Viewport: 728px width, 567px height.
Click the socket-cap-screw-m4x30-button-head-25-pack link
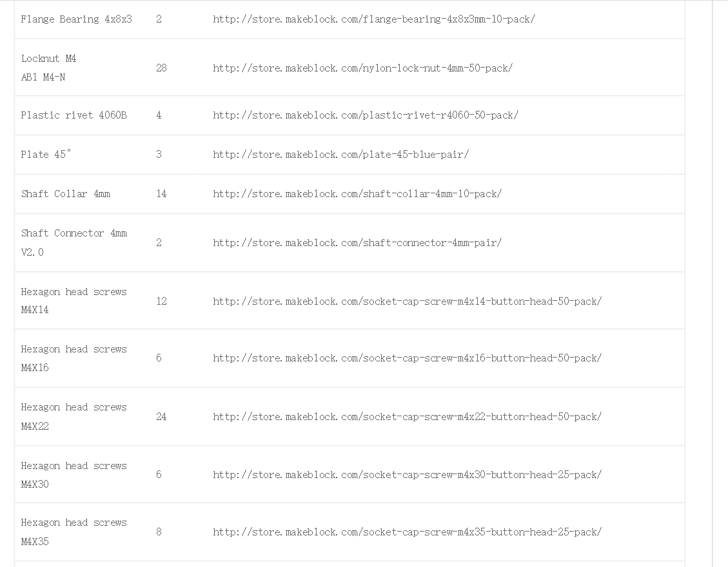point(407,475)
